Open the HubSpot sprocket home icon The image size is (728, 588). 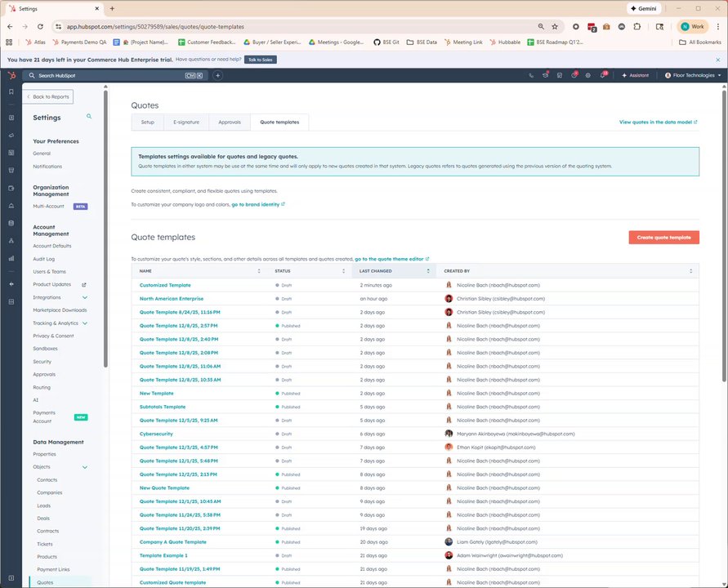pyautogui.click(x=12, y=75)
